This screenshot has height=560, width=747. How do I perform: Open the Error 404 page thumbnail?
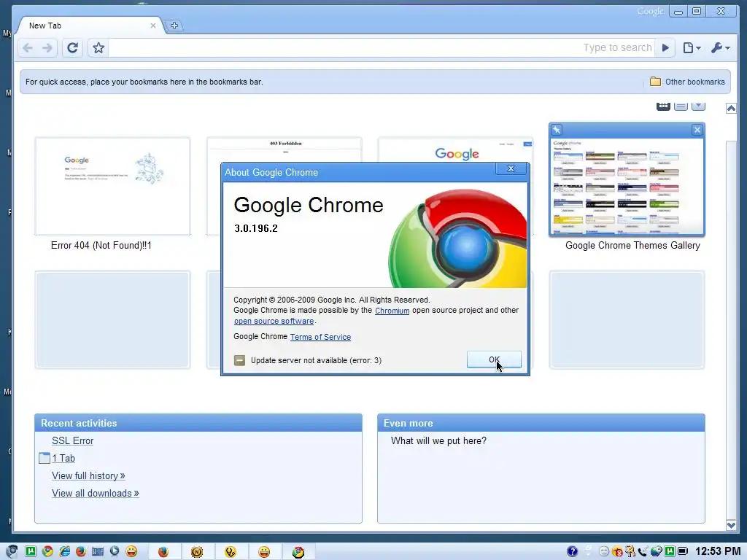pos(112,186)
